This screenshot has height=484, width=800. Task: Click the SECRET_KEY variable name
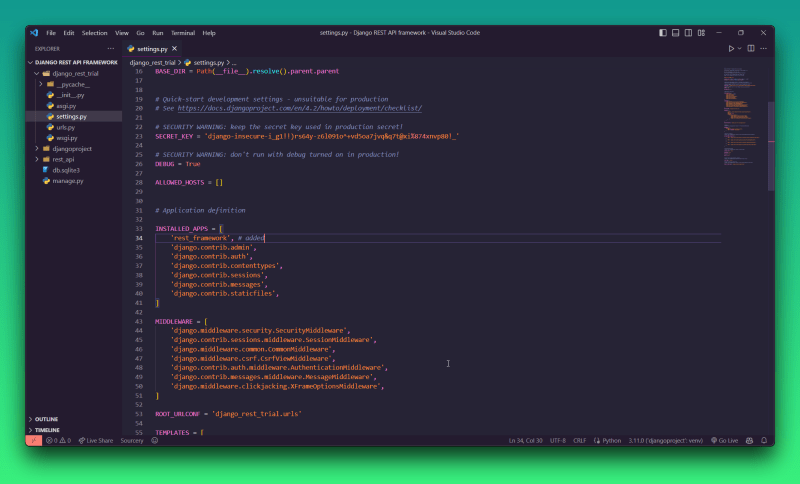[x=174, y=136]
